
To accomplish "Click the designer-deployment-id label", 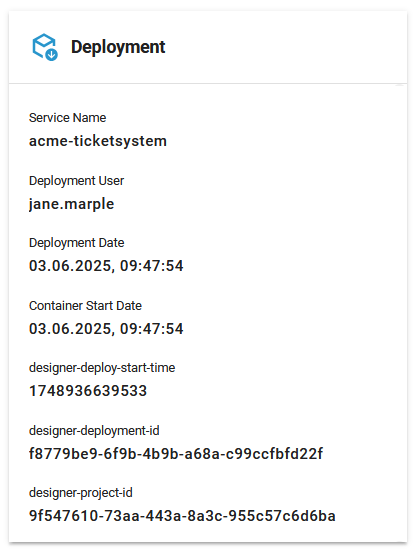I will (x=94, y=431).
